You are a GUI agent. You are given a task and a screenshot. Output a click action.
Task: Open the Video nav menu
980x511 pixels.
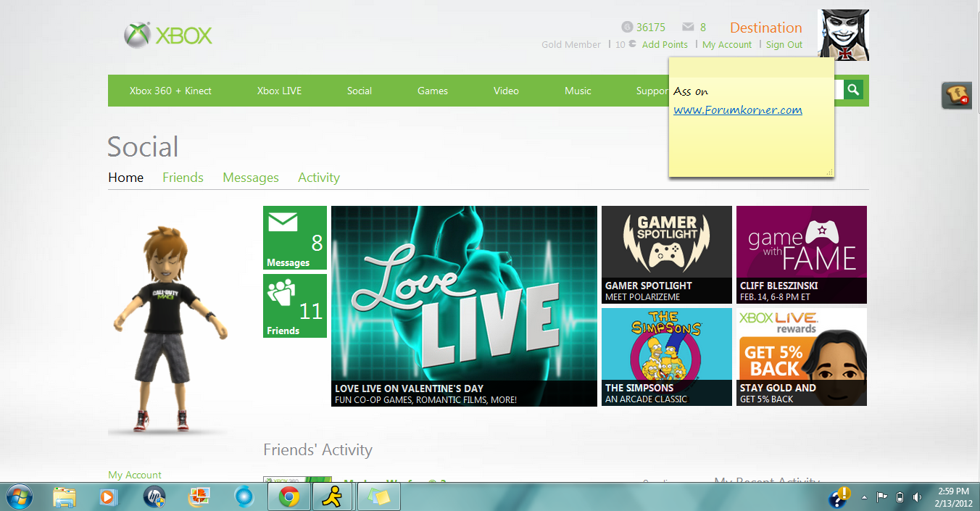[506, 91]
